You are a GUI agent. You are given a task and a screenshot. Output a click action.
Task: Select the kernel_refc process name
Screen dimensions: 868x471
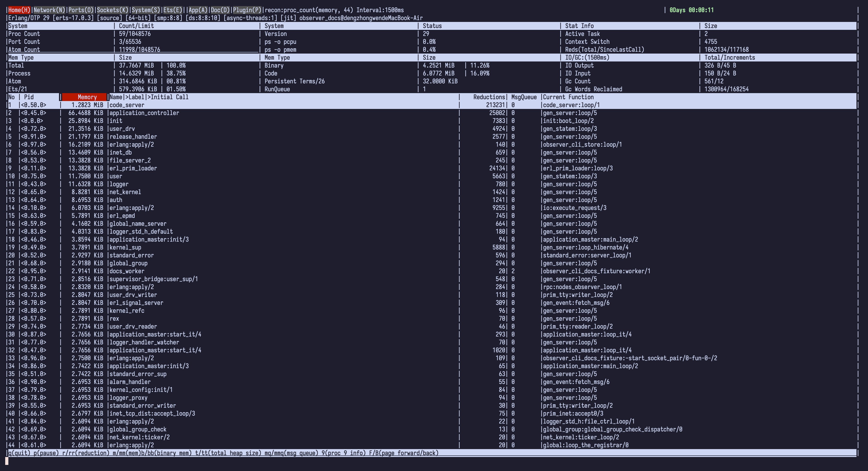(x=127, y=311)
